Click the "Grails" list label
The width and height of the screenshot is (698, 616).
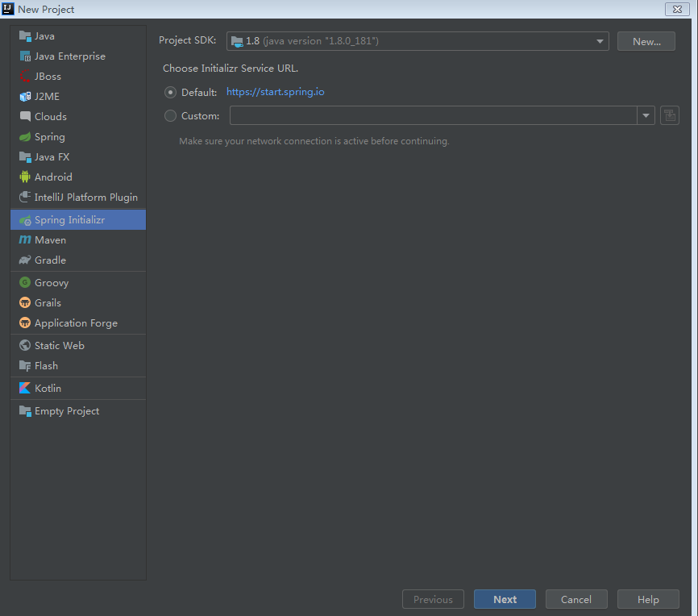pyautogui.click(x=48, y=303)
